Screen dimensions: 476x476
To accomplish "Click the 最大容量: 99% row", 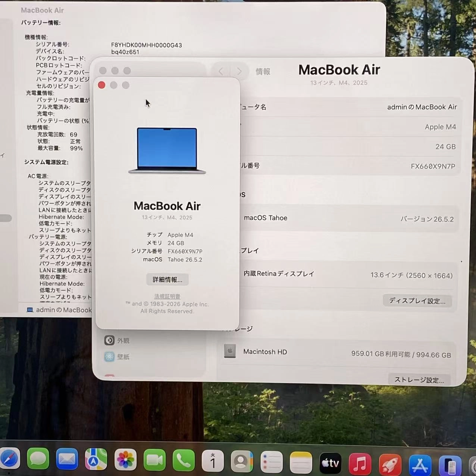I will [x=60, y=148].
